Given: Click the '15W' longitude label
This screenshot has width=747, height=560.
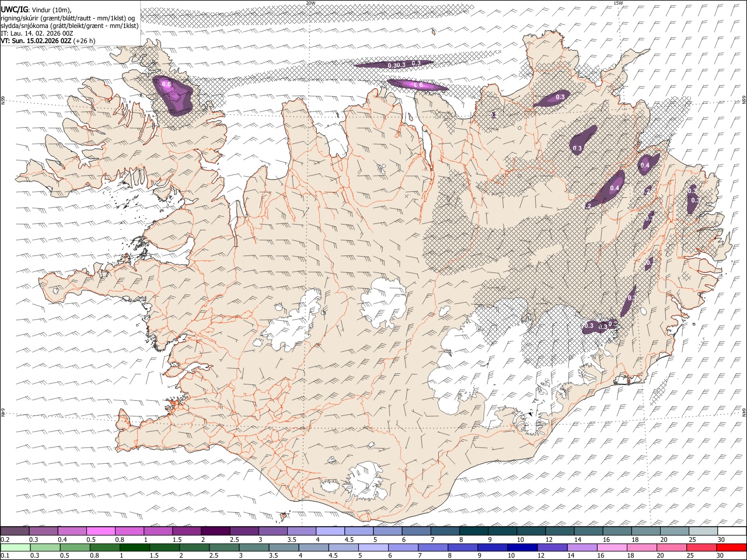Looking at the screenshot, I should 618,3.
